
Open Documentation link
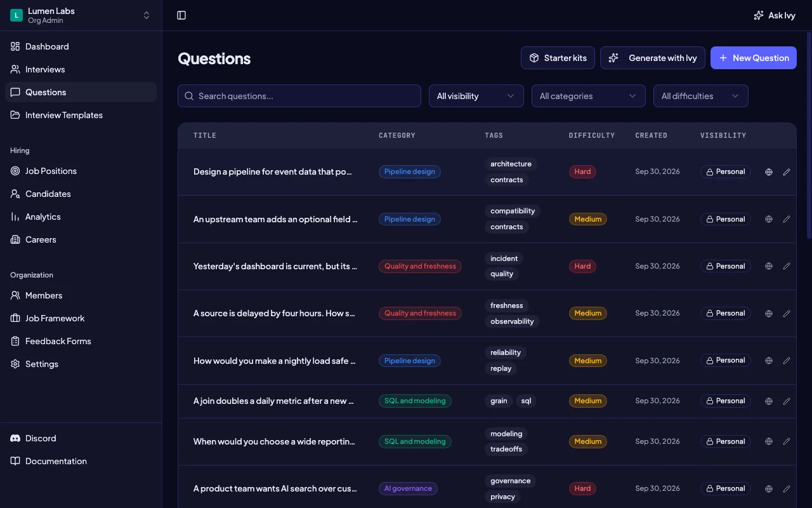(81, 461)
